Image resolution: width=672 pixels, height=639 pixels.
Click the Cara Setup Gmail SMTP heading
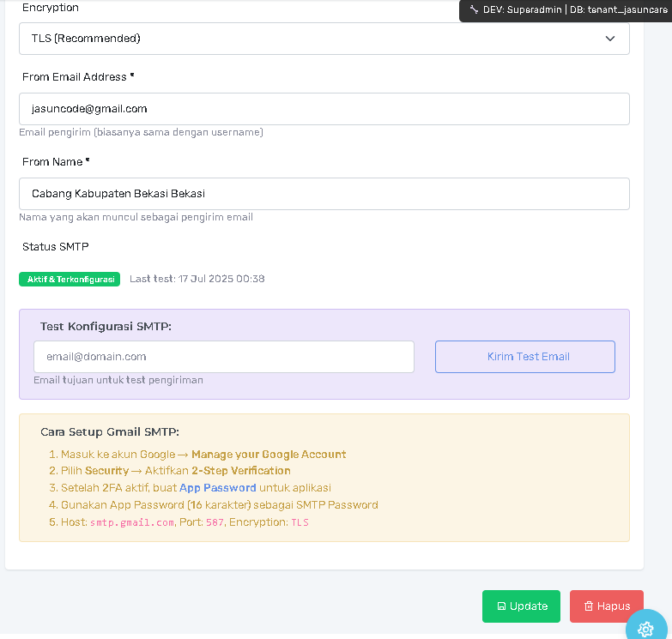coord(110,431)
